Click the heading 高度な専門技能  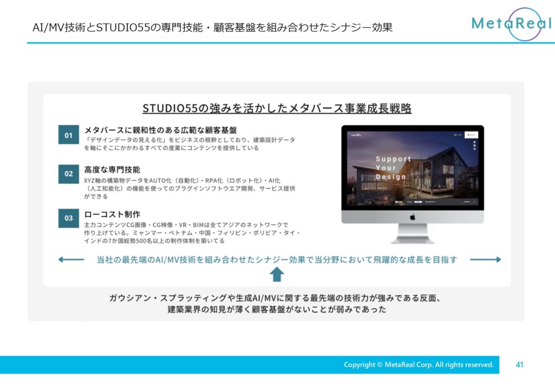point(112,169)
